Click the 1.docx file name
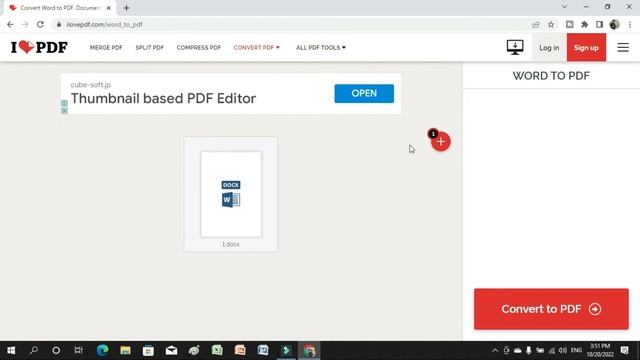The image size is (640, 360). 231,244
